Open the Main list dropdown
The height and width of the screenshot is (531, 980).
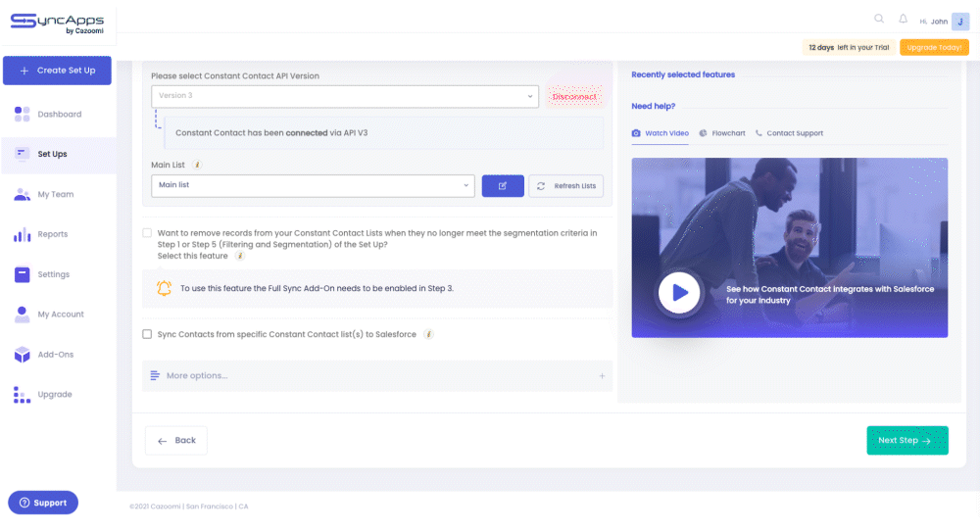click(x=313, y=185)
